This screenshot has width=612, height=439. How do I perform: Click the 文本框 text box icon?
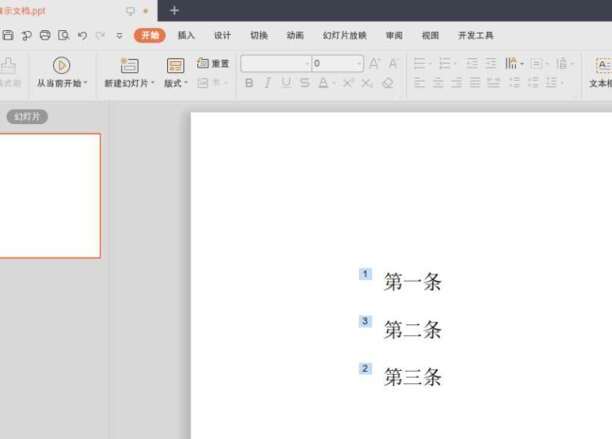(603, 65)
